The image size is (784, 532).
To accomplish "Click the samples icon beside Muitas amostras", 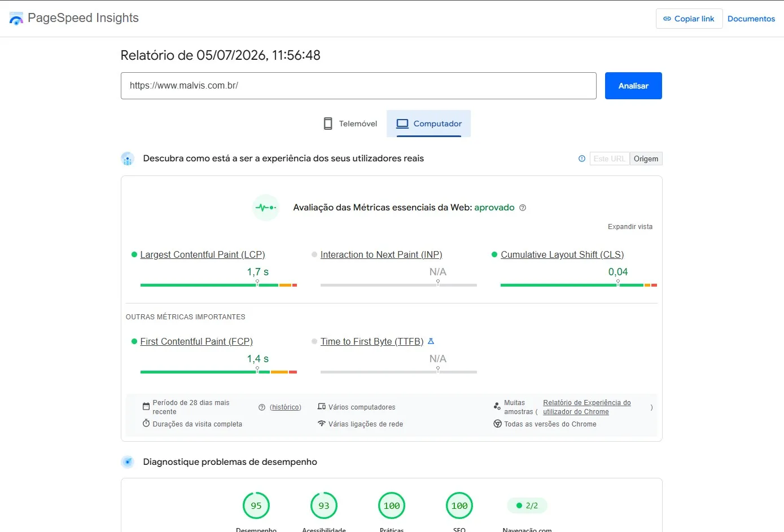I will pyautogui.click(x=497, y=406).
